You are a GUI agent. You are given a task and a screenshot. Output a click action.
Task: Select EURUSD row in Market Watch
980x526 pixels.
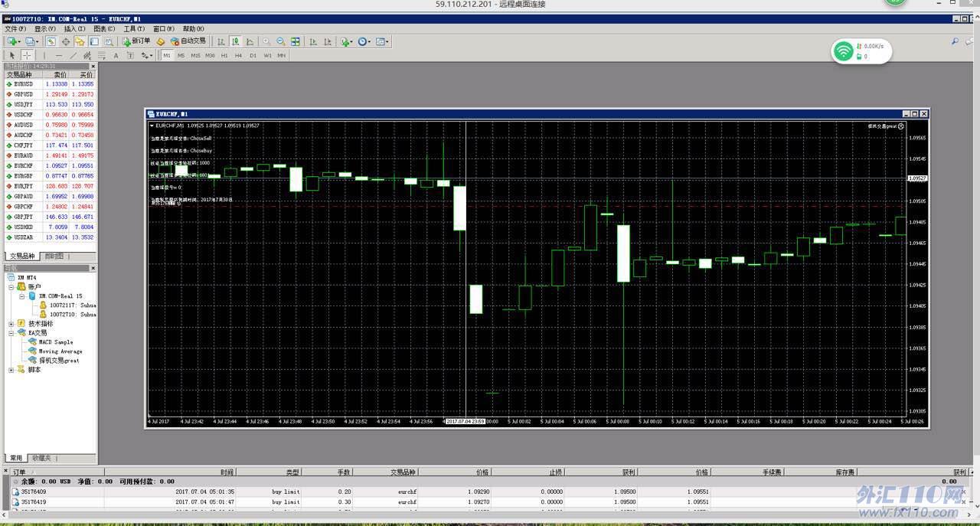(x=50, y=84)
